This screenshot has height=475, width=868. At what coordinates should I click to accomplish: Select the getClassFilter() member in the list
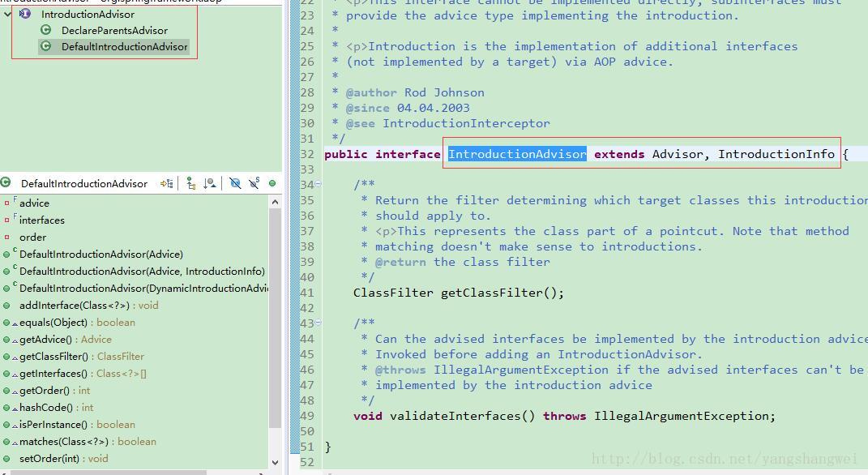point(53,357)
